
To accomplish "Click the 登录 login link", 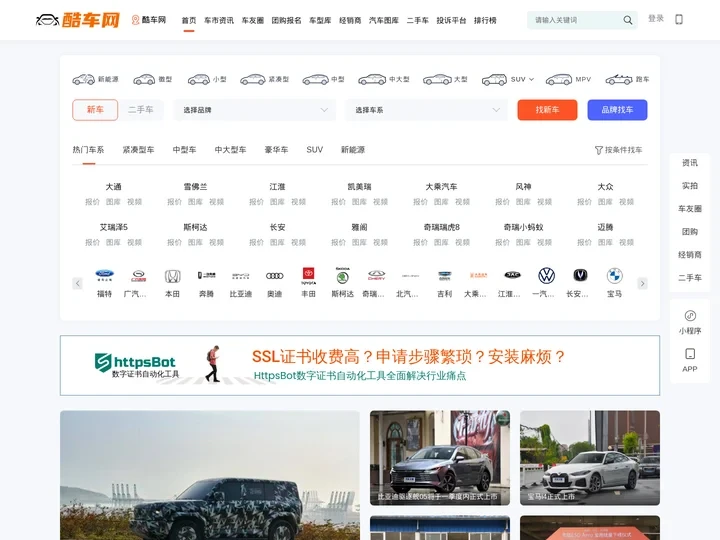I will (656, 18).
